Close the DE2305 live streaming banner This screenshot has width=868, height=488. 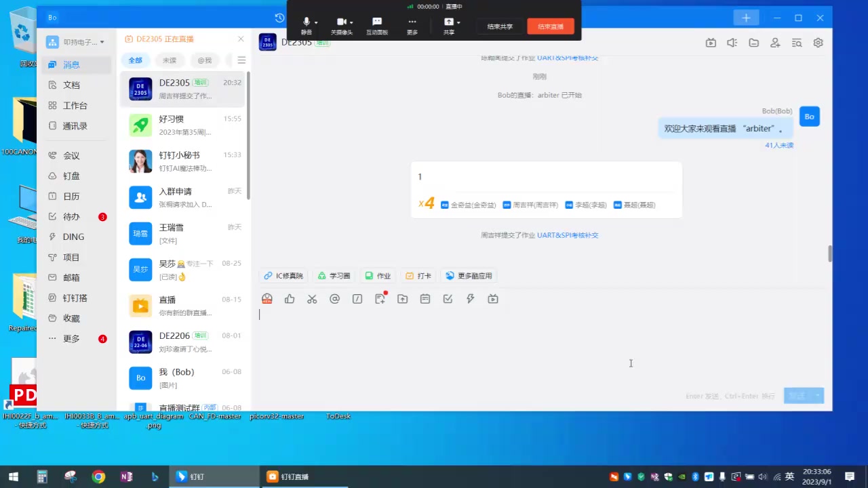(x=241, y=39)
